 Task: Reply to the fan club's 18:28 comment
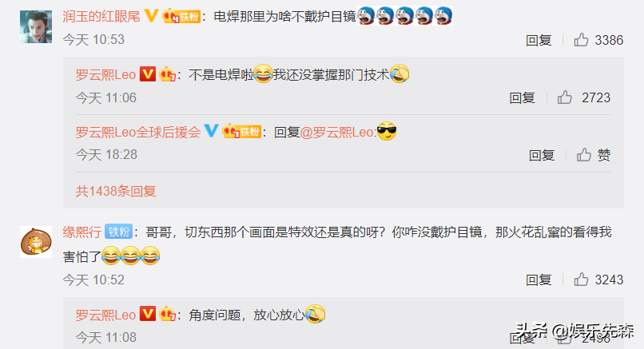click(x=542, y=155)
